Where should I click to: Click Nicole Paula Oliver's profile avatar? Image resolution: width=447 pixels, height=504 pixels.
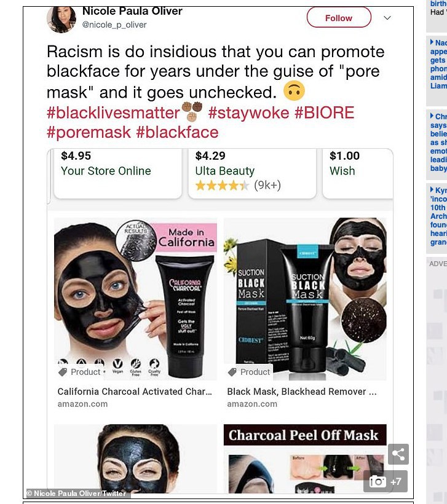coord(61,19)
